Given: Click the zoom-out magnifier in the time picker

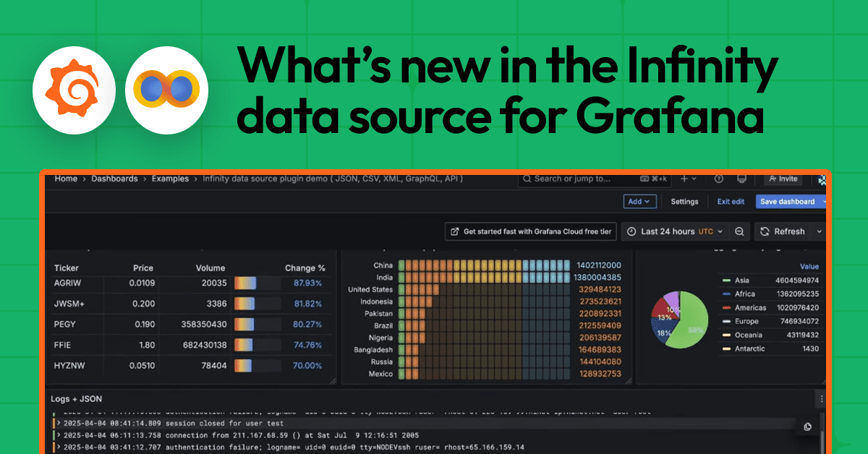Looking at the screenshot, I should (x=739, y=231).
